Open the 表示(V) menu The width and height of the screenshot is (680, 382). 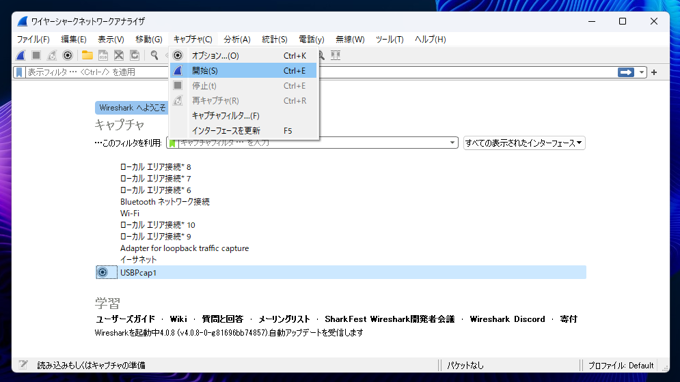tap(111, 39)
